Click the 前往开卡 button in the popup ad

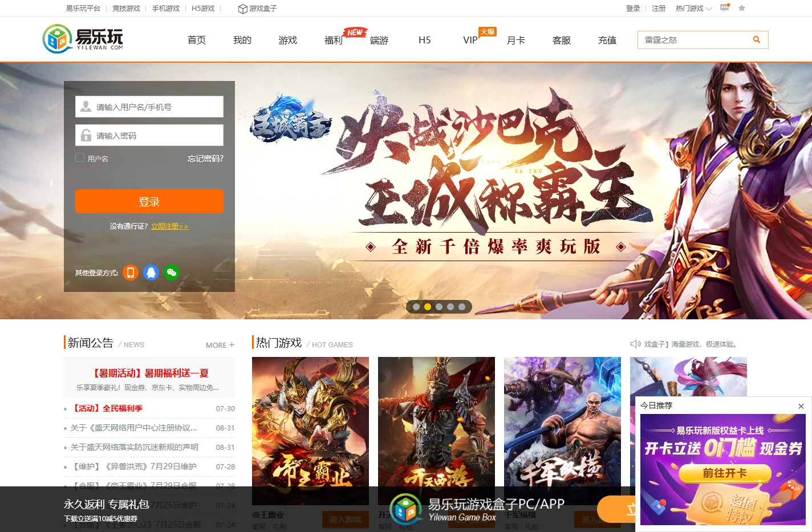[x=725, y=473]
